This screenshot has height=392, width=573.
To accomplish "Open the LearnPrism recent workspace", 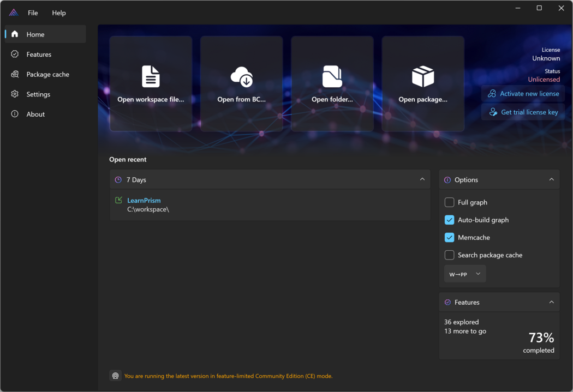I will [x=144, y=201].
